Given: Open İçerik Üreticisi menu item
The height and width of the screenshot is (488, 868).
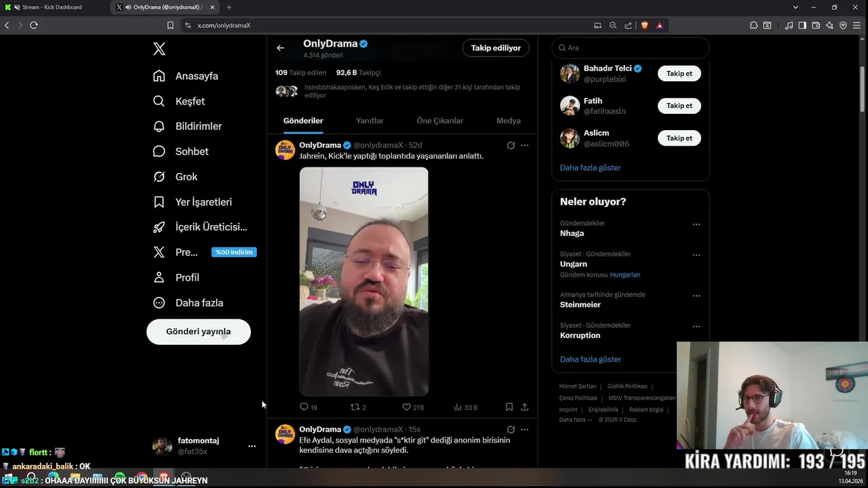Looking at the screenshot, I should (x=200, y=227).
